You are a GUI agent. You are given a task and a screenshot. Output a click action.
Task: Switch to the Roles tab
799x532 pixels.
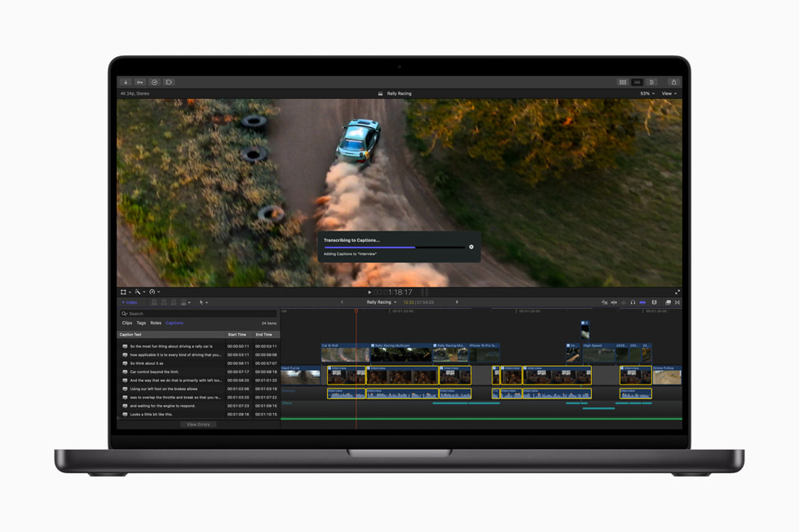click(x=154, y=323)
